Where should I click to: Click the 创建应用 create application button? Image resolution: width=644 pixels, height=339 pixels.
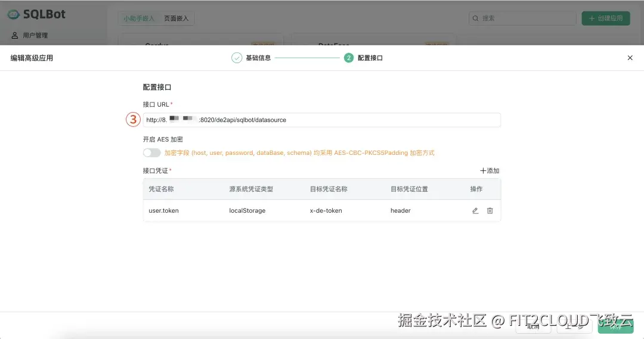605,18
